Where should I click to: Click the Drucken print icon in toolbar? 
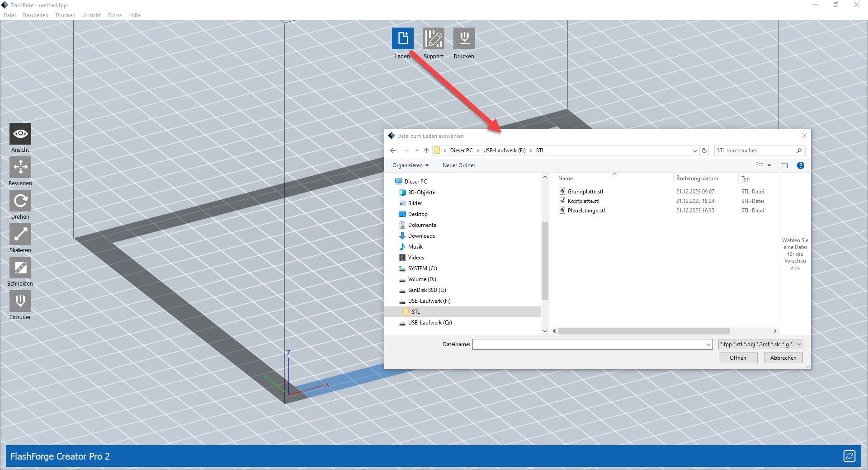click(464, 38)
